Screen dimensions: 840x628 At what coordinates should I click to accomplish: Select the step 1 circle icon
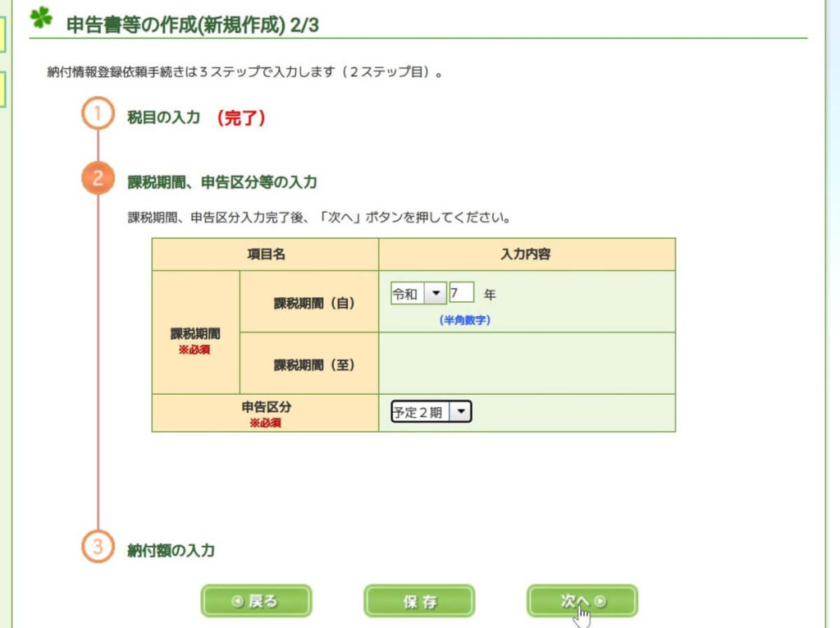coord(98,113)
